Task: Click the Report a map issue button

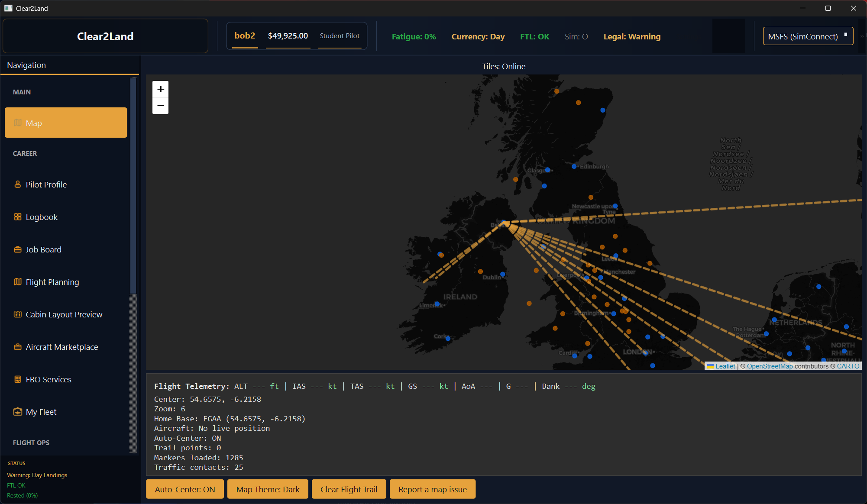Action: (x=432, y=489)
